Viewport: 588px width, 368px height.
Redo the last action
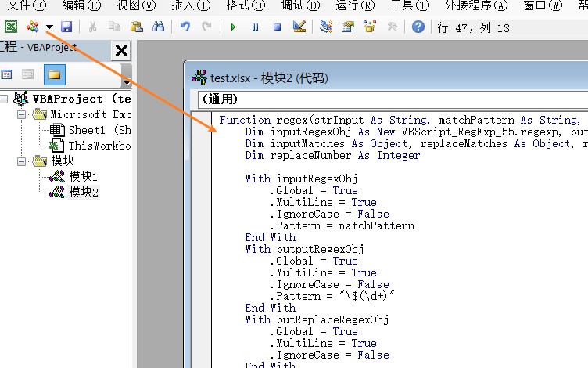point(206,27)
